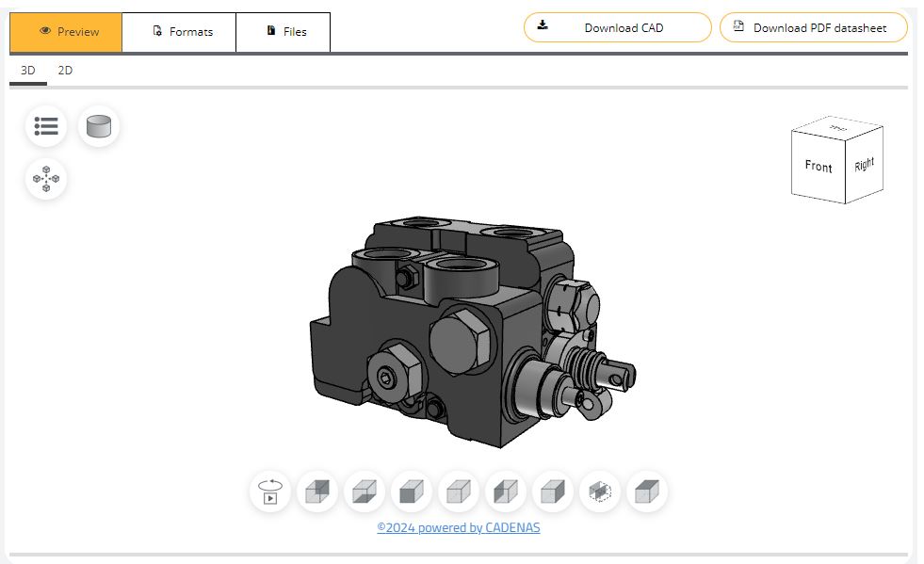
Task: Toggle the exploded assembly display
Action: pyautogui.click(x=46, y=179)
